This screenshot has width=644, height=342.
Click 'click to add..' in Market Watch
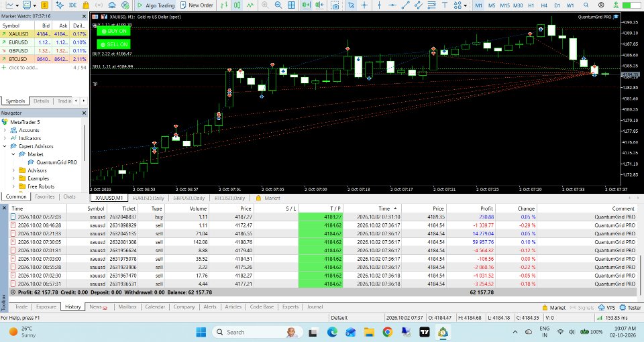point(23,67)
